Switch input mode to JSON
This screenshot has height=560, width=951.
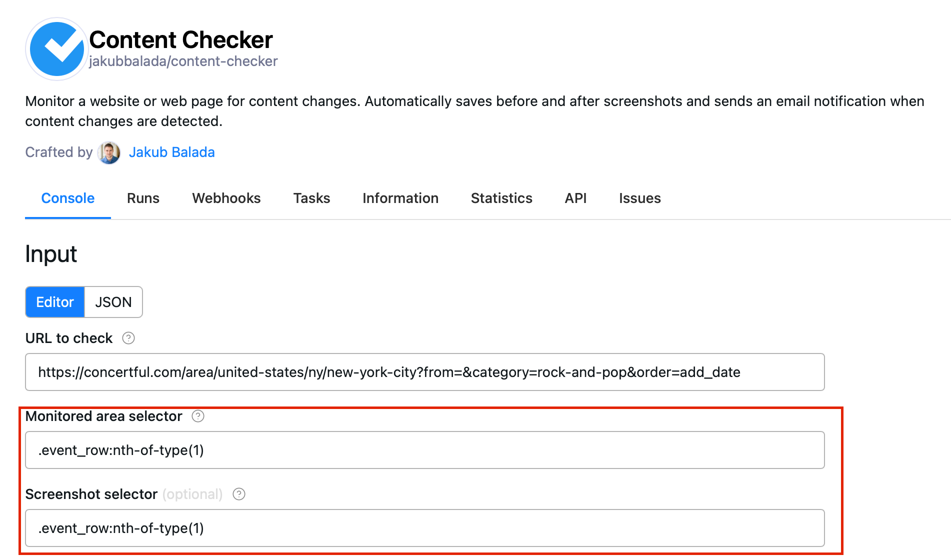[113, 302]
